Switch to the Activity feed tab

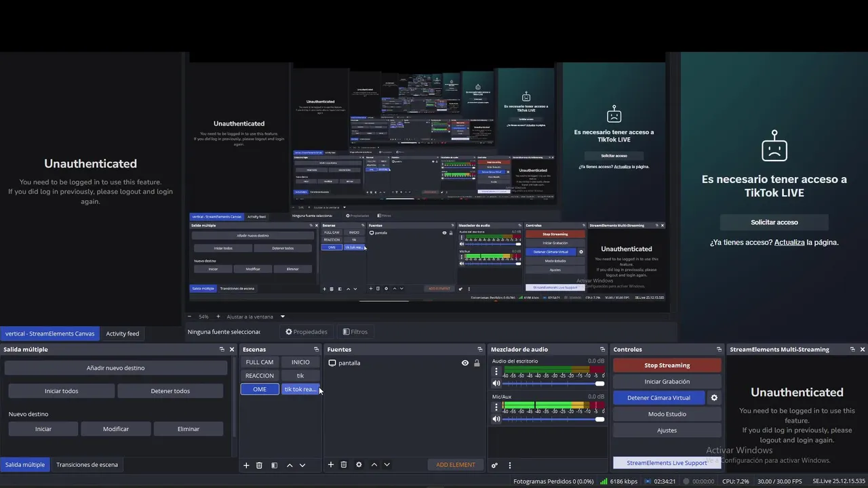[x=123, y=333]
